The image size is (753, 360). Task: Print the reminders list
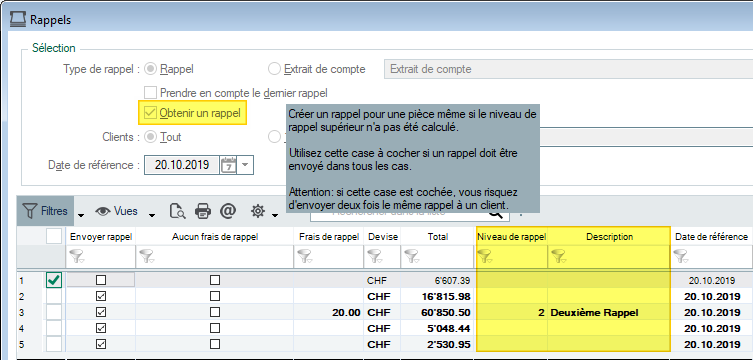coord(203,211)
